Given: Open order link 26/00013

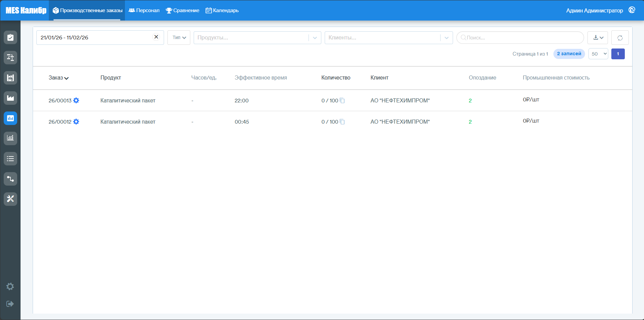Looking at the screenshot, I should pos(60,100).
